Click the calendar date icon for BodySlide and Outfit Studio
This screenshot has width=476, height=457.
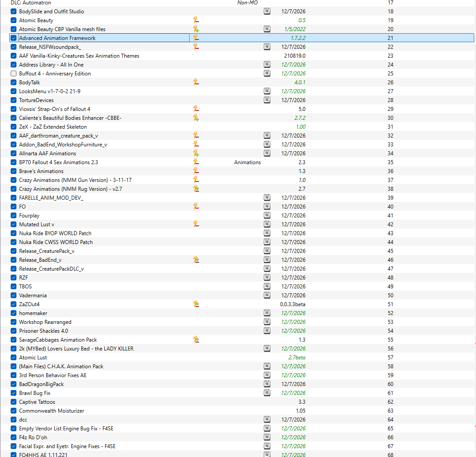(267, 11)
